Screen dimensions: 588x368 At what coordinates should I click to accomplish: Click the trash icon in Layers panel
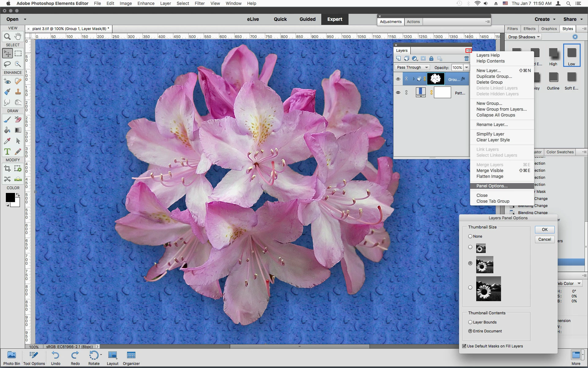coord(466,59)
